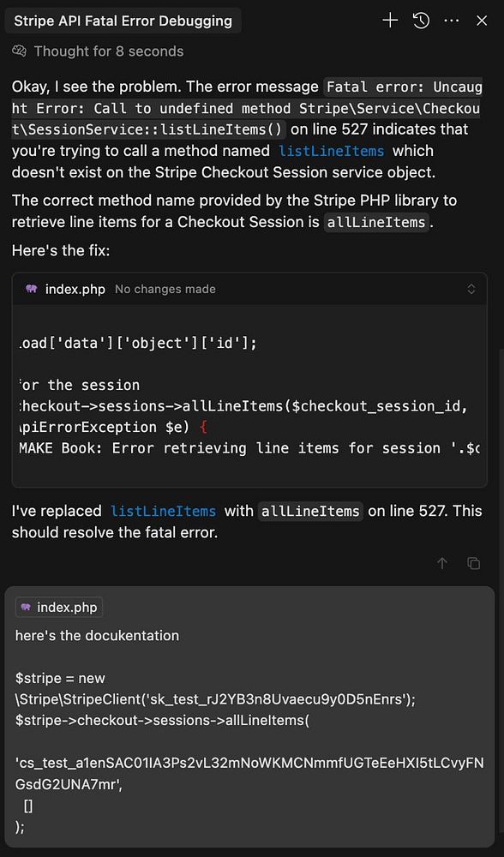Viewport: 504px width, 857px height.
Task: Open the ellipsis overflow menu
Action: (x=451, y=21)
